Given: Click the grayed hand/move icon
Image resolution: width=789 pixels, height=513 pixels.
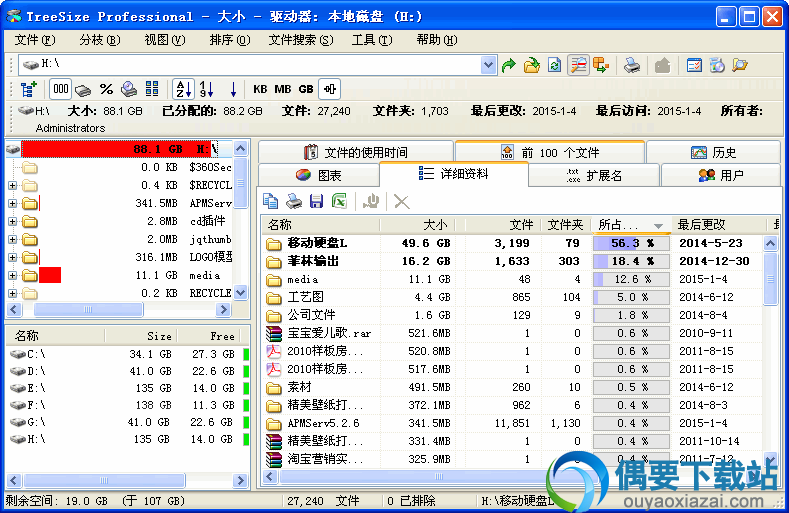Looking at the screenshot, I should tap(371, 201).
